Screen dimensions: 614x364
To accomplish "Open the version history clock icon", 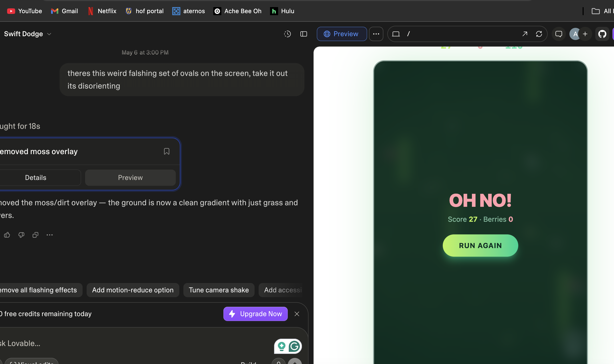I will tap(287, 34).
